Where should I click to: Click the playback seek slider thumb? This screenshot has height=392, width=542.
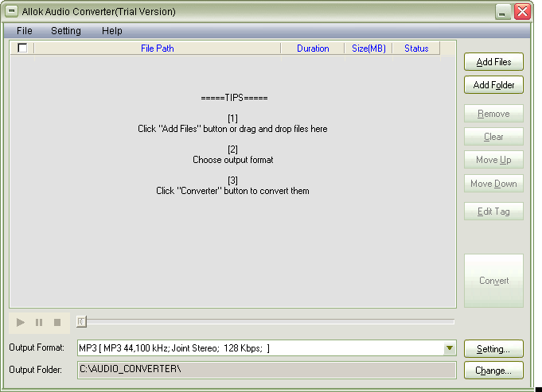click(81, 322)
